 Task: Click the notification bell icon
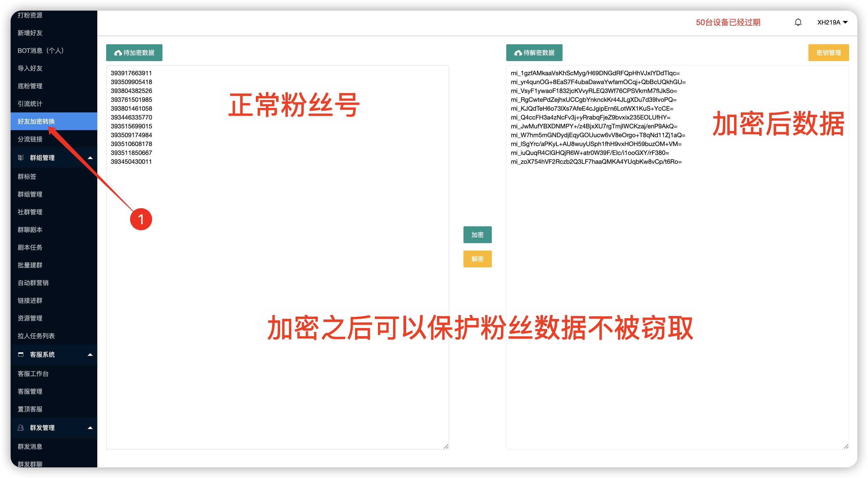798,22
